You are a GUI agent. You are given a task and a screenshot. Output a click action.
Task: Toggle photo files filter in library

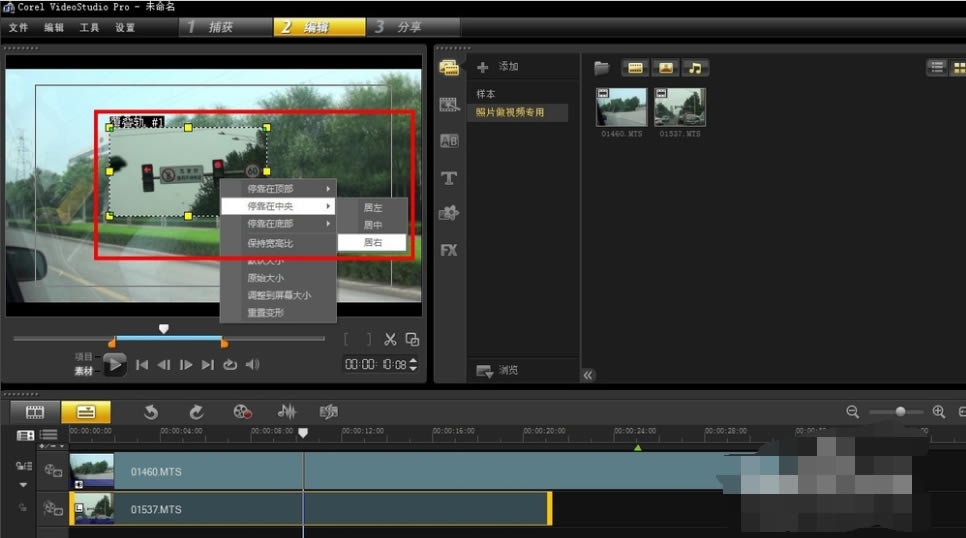click(665, 68)
